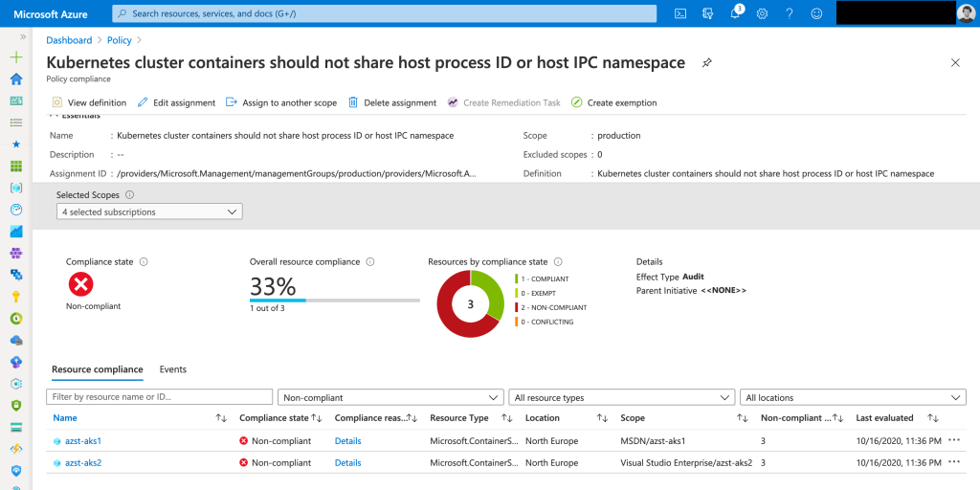Click Assign to another scope
980x490 pixels.
point(281,102)
